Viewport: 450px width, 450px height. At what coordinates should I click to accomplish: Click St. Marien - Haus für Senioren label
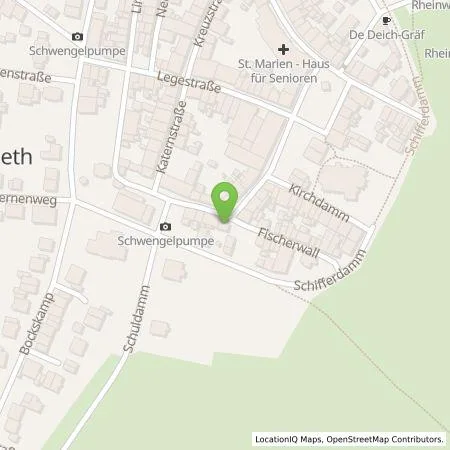284,71
